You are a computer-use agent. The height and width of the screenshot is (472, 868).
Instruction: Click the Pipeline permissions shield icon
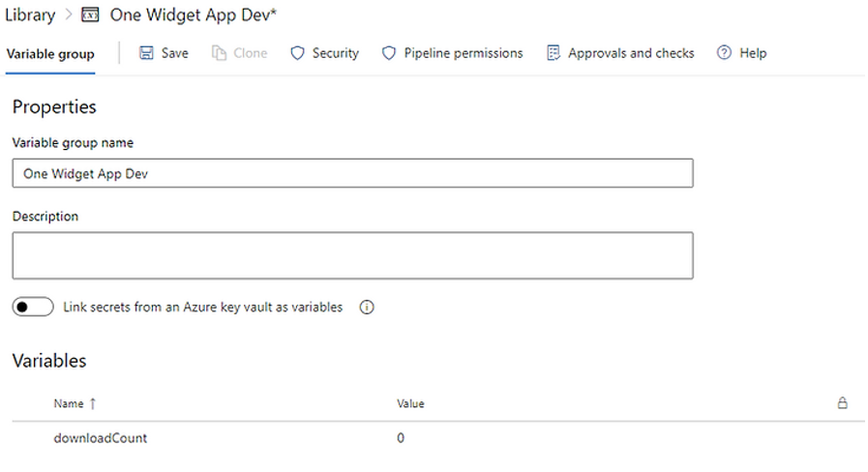tap(389, 53)
